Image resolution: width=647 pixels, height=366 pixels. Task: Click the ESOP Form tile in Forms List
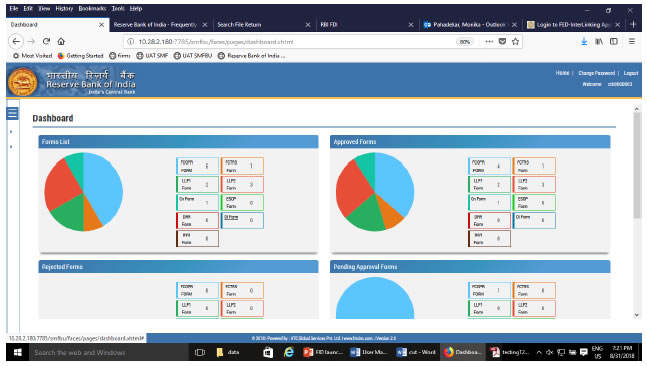(x=242, y=202)
